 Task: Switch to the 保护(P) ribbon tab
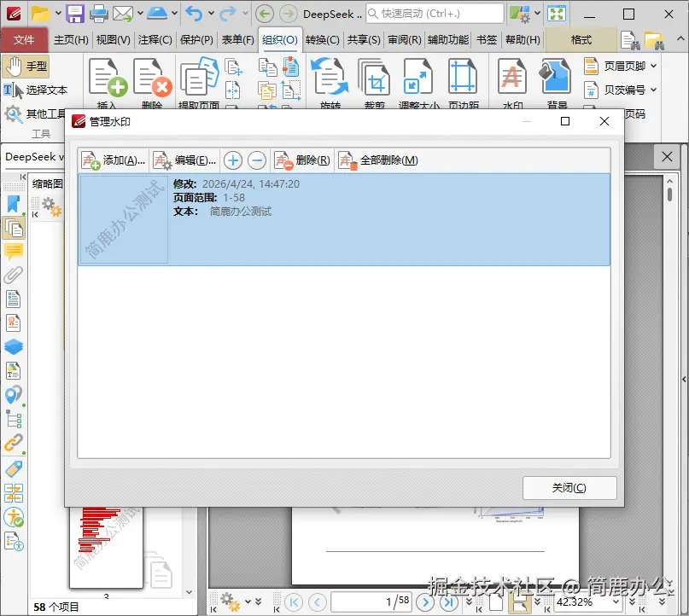tap(197, 40)
